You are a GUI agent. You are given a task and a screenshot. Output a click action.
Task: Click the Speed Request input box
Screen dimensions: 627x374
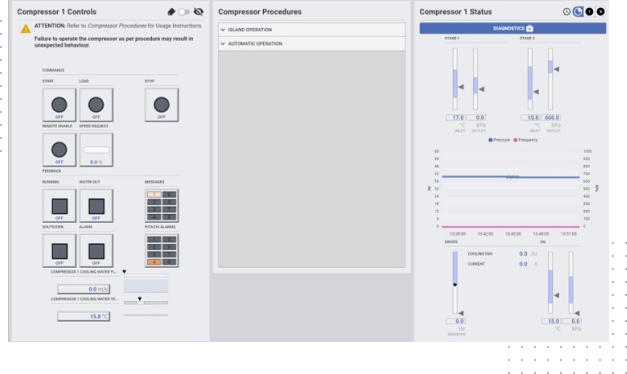click(x=96, y=150)
